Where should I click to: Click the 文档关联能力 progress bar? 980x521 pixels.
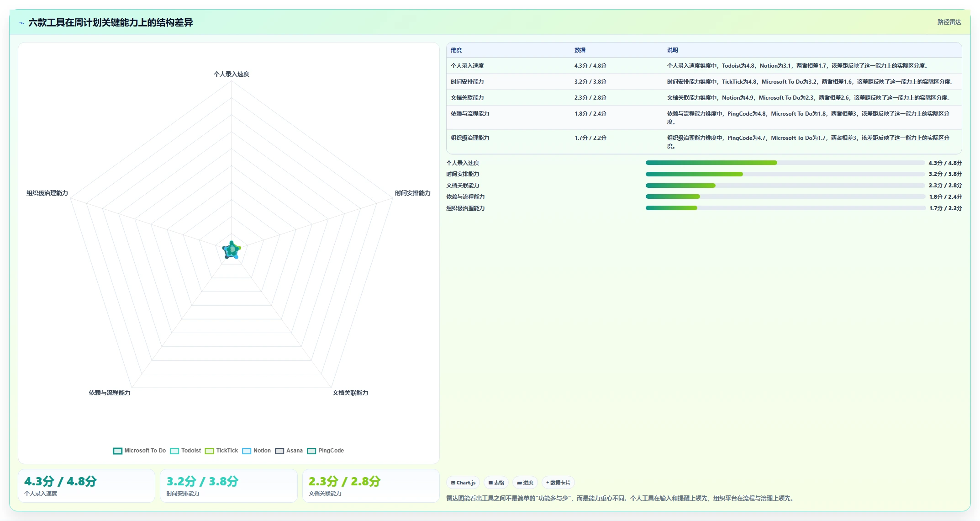785,186
